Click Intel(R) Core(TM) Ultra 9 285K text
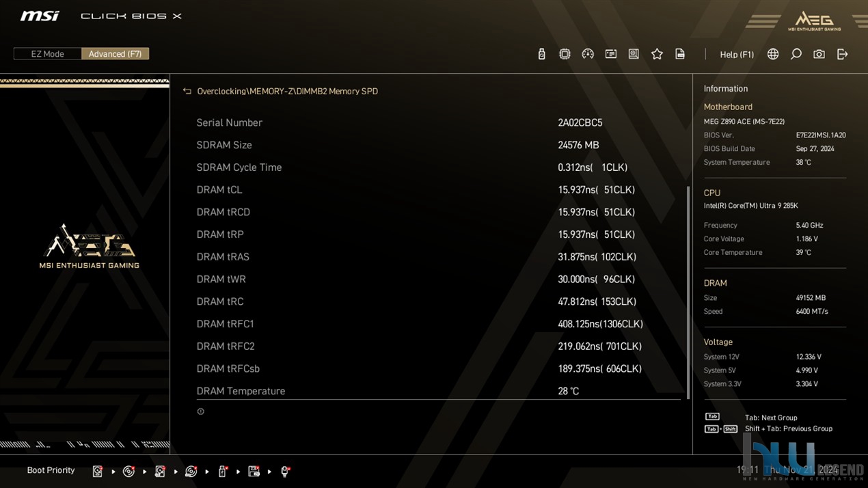The image size is (868, 488). (750, 206)
